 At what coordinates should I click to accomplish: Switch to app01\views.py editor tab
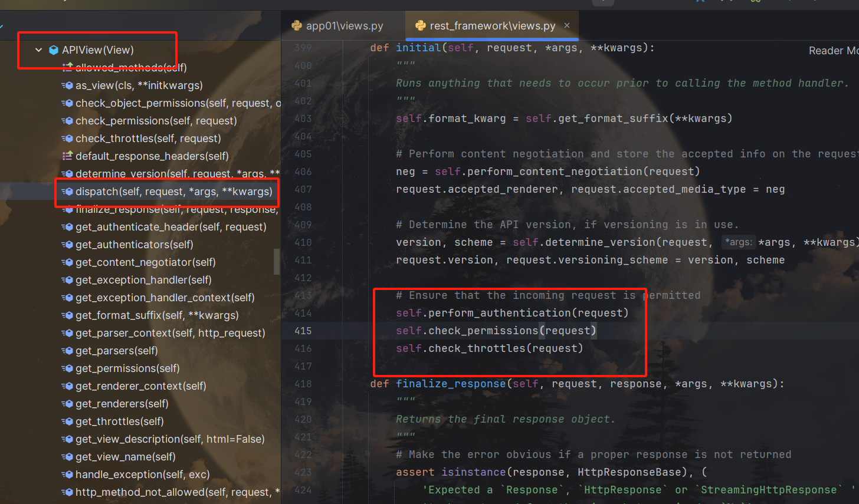point(344,26)
